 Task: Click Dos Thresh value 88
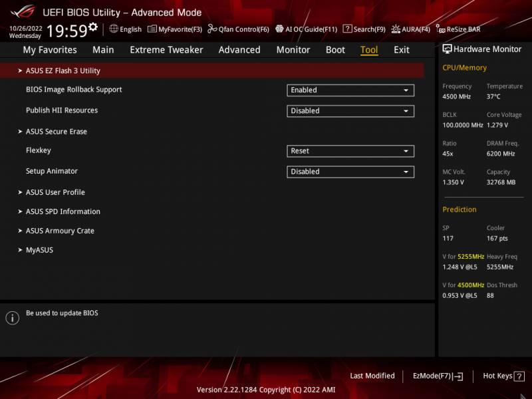coord(490,295)
